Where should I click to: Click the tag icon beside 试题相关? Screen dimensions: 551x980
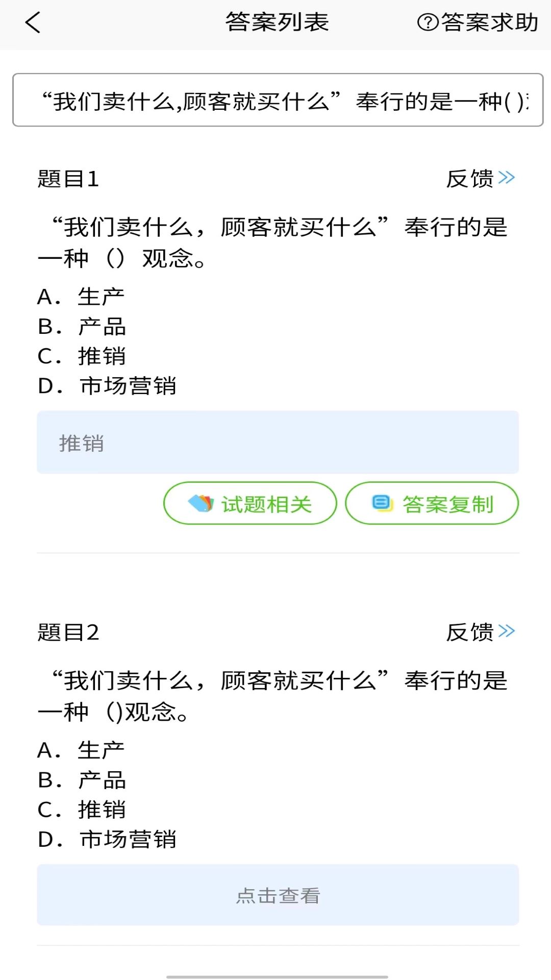201,503
